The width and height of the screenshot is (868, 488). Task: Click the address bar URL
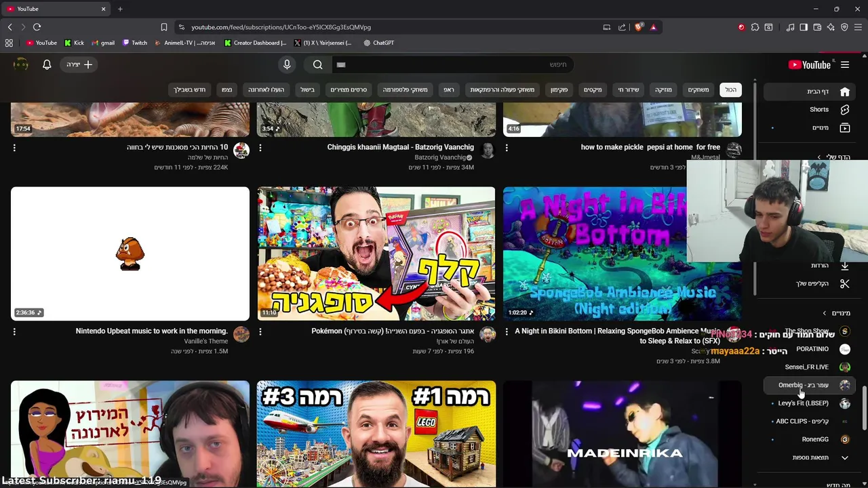(x=281, y=27)
